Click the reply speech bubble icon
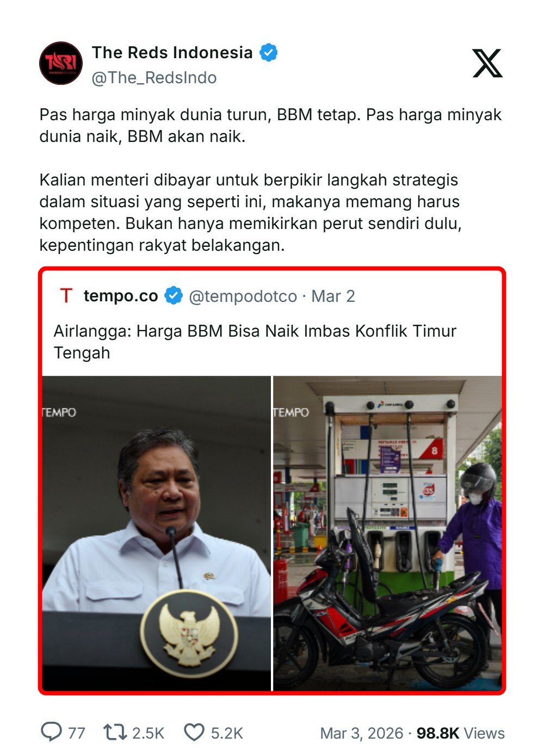The height and width of the screenshot is (756, 544). point(52,732)
